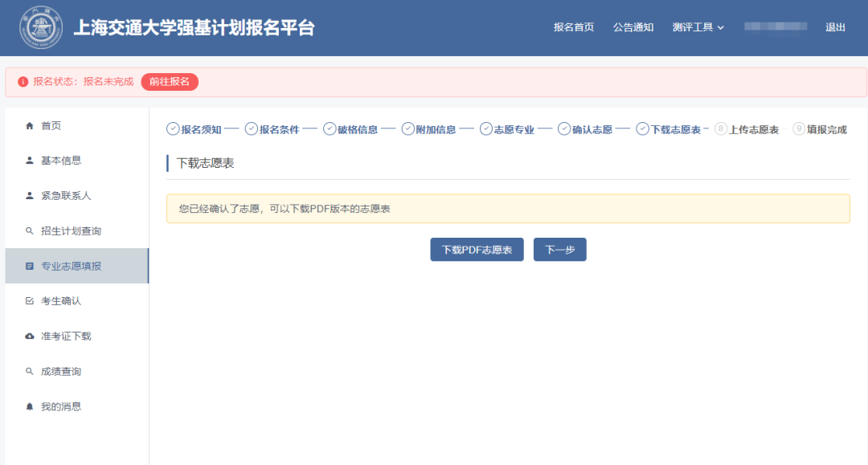Click the red alert exclamation icon

click(24, 83)
